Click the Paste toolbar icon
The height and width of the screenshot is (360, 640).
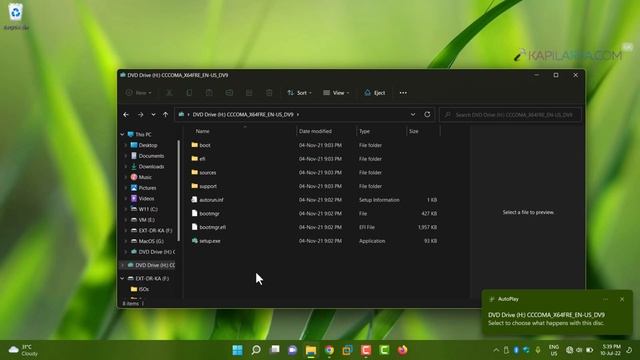pos(209,93)
